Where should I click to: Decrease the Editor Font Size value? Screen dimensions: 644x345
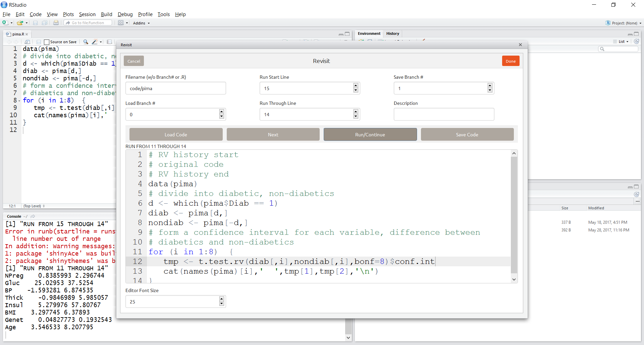pyautogui.click(x=221, y=304)
